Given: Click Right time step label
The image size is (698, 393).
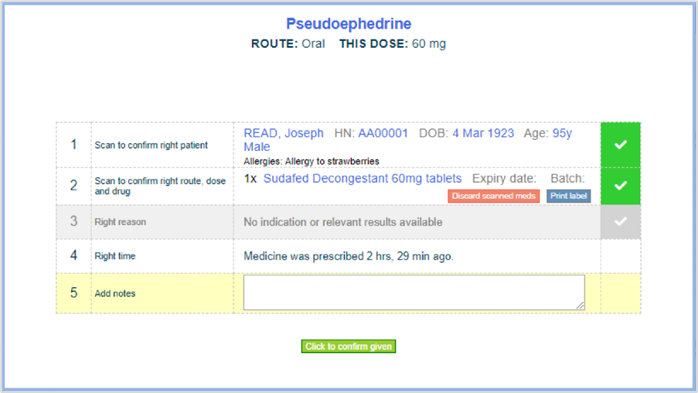Looking at the screenshot, I should pos(115,256).
